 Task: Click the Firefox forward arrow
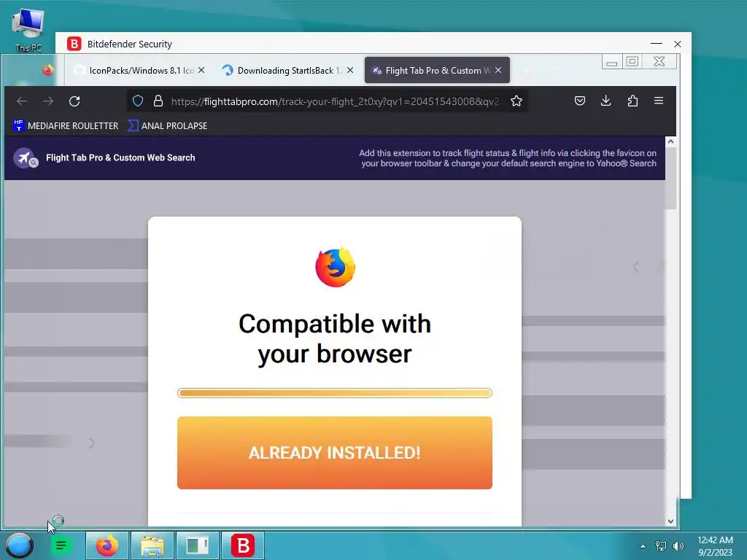pyautogui.click(x=48, y=101)
